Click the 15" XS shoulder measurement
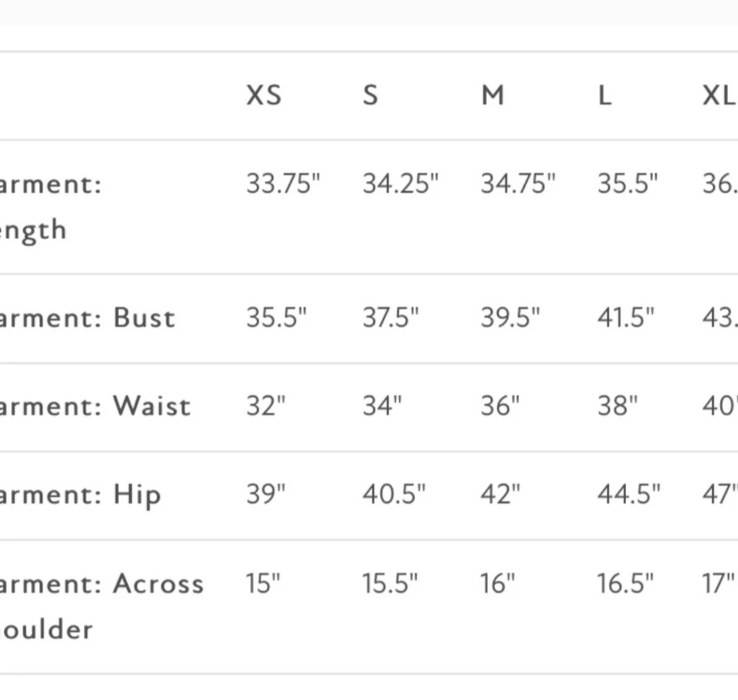The height and width of the screenshot is (700, 738). (263, 584)
